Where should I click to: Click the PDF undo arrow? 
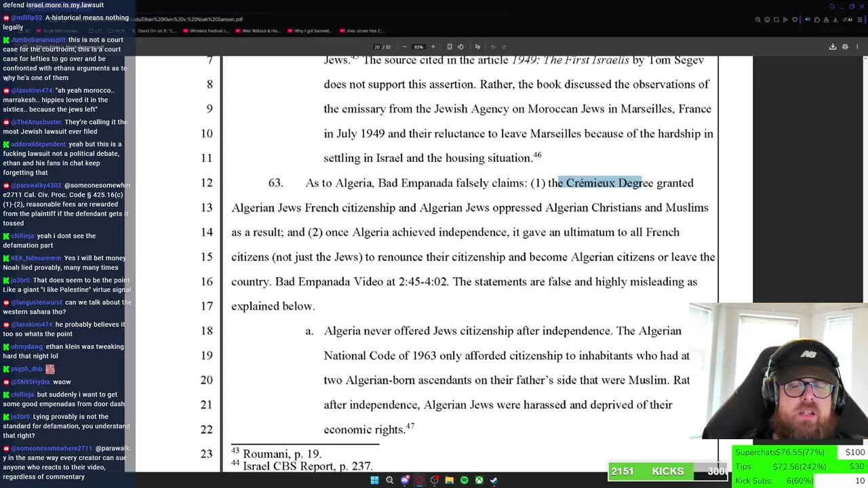493,47
